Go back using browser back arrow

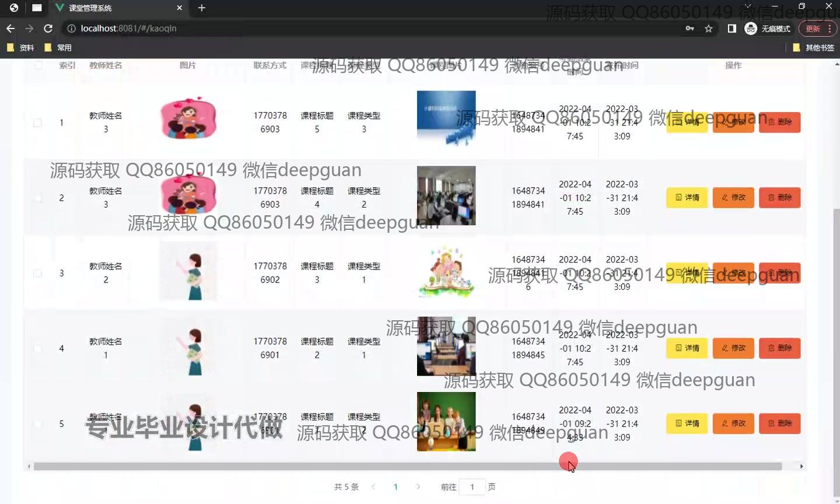pos(10,29)
